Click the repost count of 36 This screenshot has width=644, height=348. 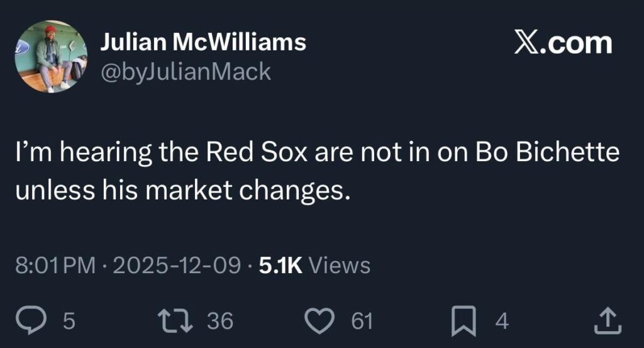tap(220, 322)
